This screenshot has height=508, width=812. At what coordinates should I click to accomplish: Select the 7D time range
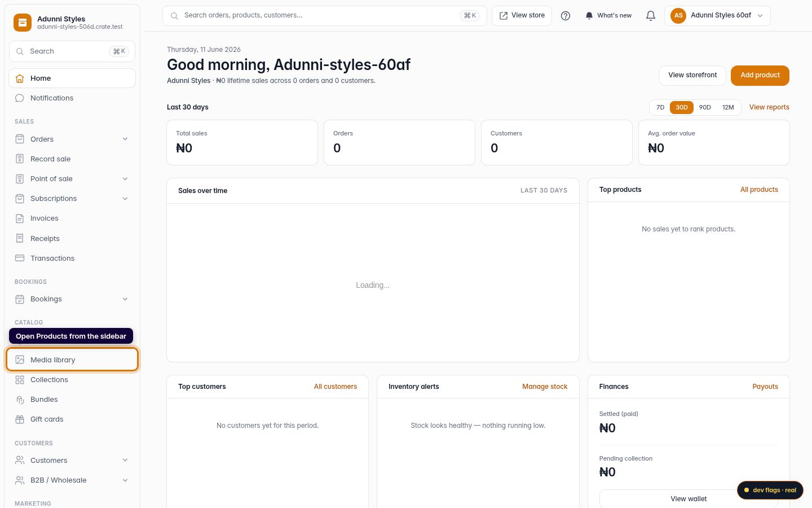click(x=660, y=107)
